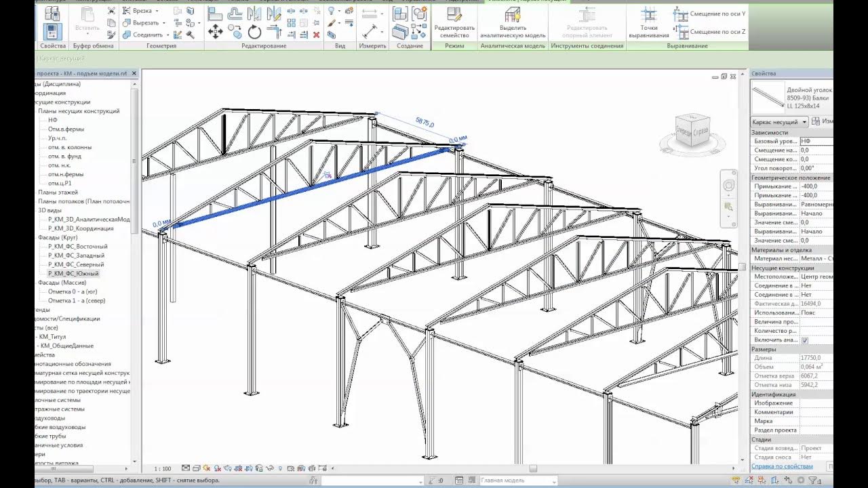Click the Марка property field
The height and width of the screenshot is (488, 868).
pos(816,421)
